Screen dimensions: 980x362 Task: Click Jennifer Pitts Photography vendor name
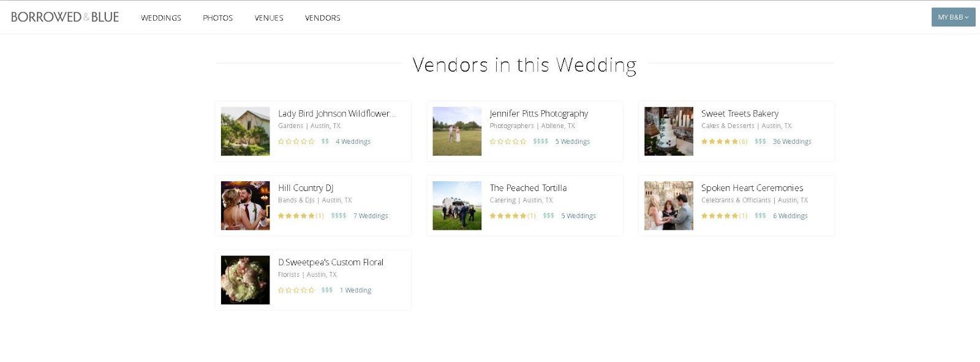coord(538,113)
